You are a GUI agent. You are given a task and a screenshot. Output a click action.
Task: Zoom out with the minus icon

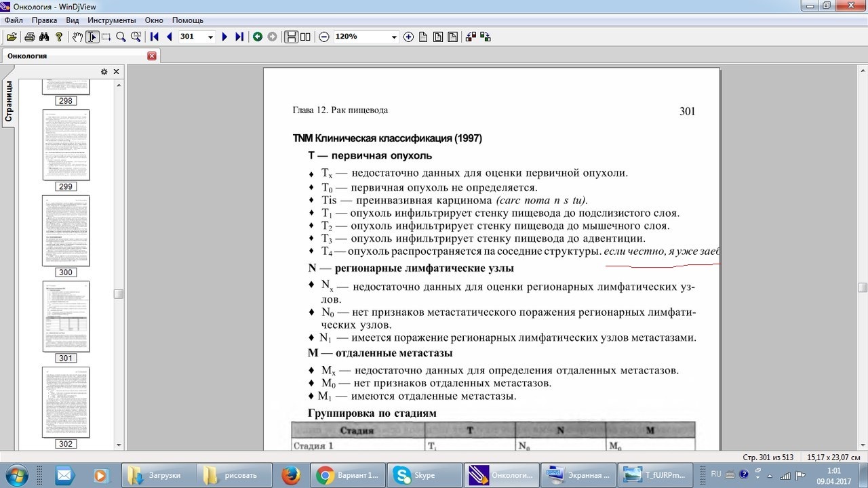point(324,37)
